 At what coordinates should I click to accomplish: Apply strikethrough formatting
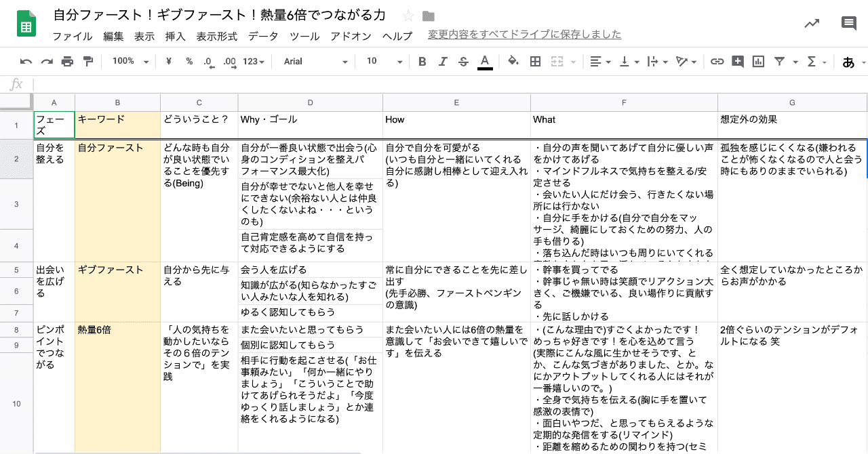tap(465, 62)
